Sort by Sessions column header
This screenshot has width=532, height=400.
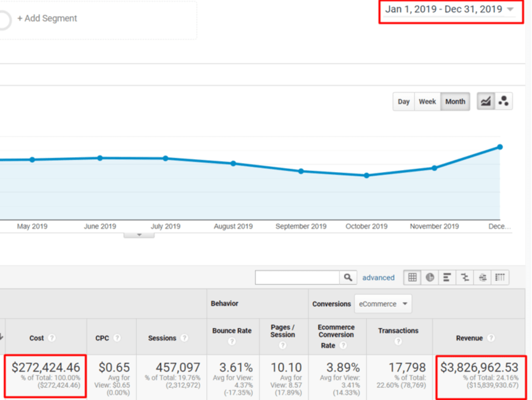point(162,338)
